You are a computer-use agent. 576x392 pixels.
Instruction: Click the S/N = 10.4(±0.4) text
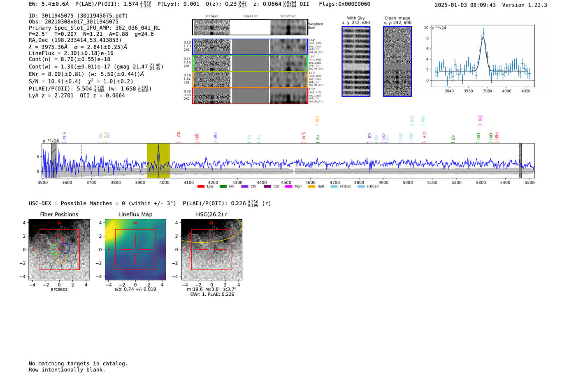55,81
